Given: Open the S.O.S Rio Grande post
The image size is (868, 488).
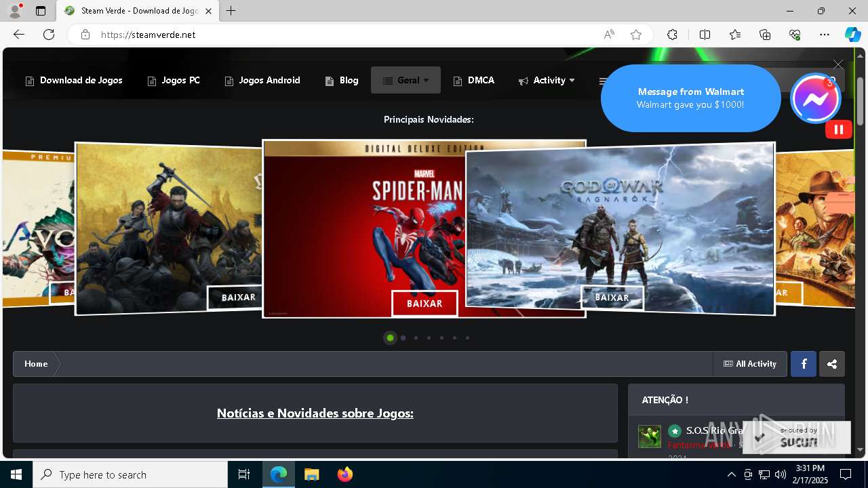Looking at the screenshot, I should [715, 430].
